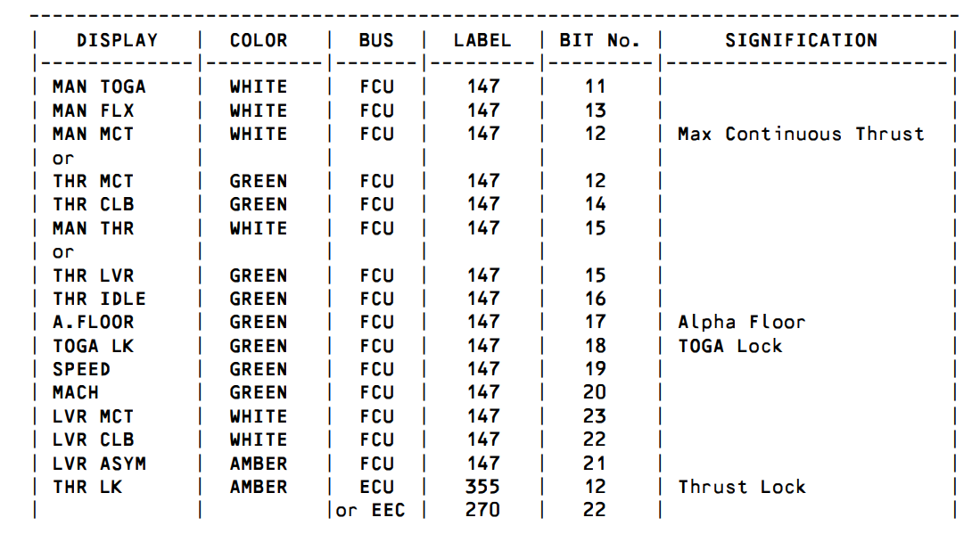Click the Thrust Lock signification text

(742, 487)
